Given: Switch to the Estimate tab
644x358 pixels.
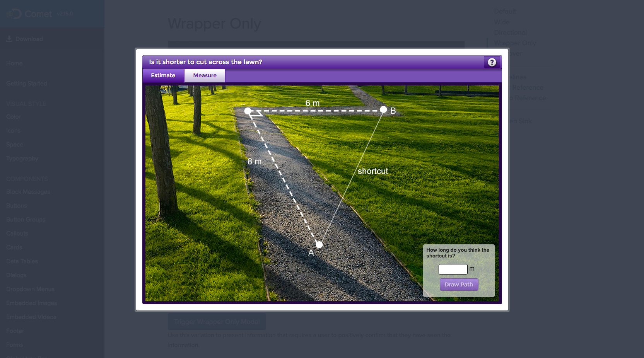Looking at the screenshot, I should pos(163,75).
